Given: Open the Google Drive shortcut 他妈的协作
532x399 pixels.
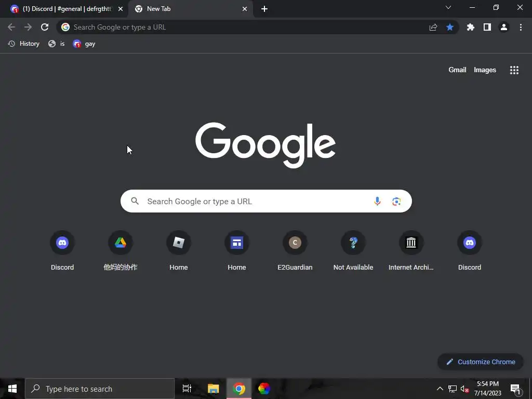Looking at the screenshot, I should pyautogui.click(x=121, y=251).
